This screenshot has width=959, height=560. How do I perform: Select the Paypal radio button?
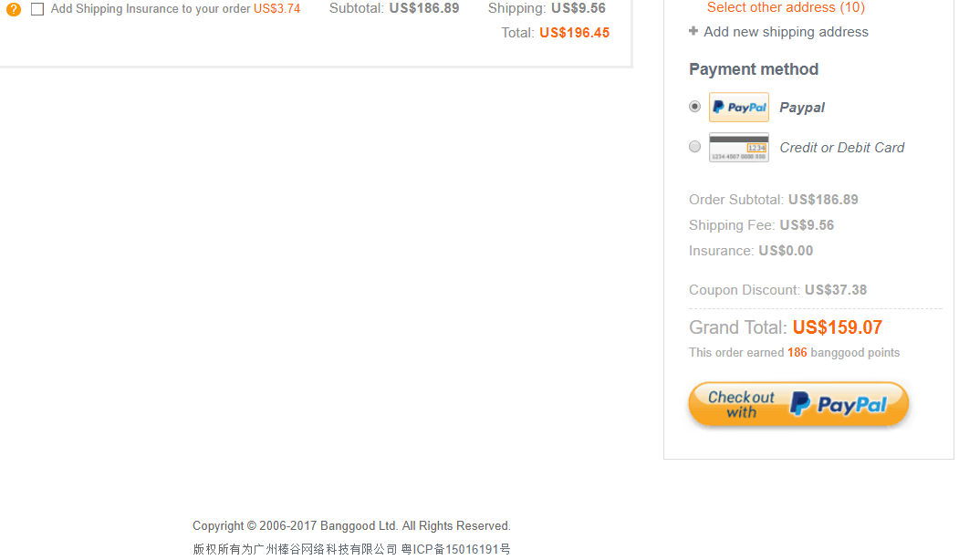694,107
